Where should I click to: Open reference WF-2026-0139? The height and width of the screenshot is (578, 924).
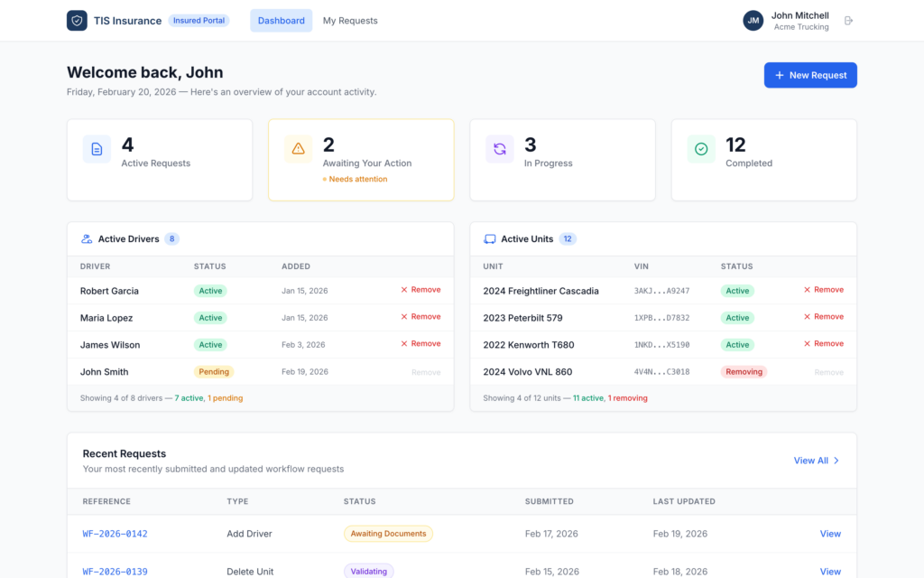(115, 572)
